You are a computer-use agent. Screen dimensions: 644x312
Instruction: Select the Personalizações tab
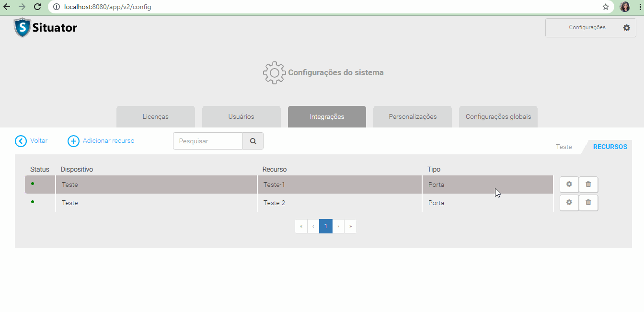point(413,117)
